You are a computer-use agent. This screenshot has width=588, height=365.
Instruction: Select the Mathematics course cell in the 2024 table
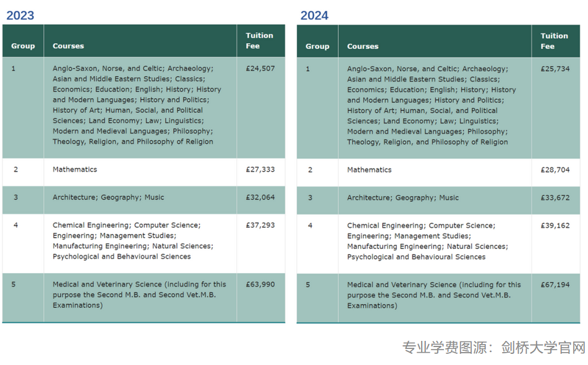pyautogui.click(x=369, y=170)
